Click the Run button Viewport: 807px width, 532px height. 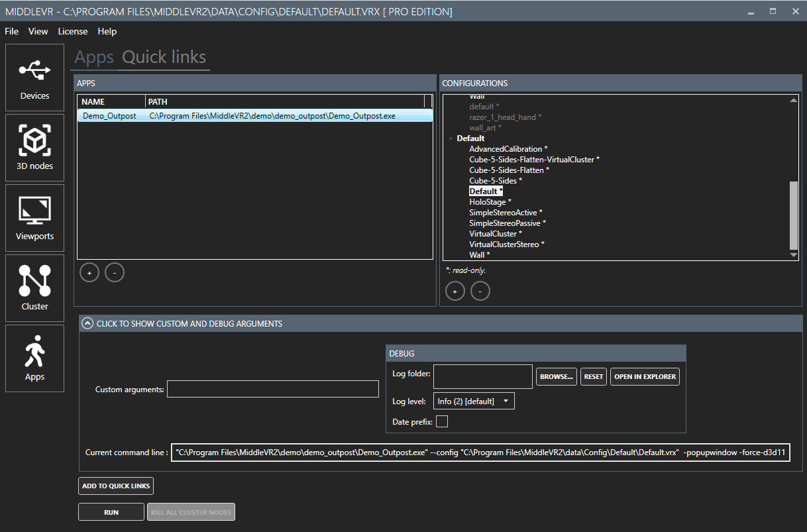tap(111, 512)
